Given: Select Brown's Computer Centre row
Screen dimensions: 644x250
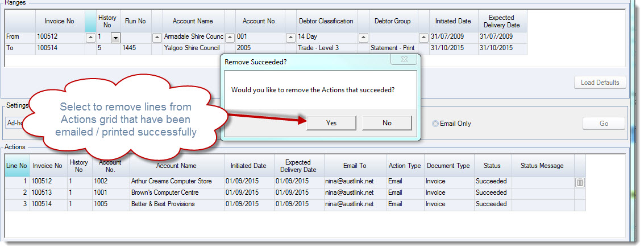Looking at the screenshot, I should pos(296,193).
